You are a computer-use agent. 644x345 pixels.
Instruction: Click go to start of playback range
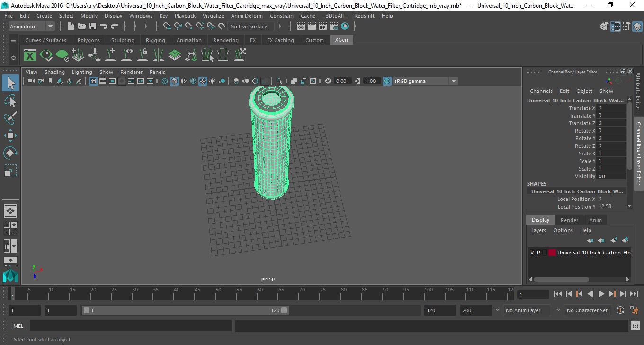click(x=558, y=294)
